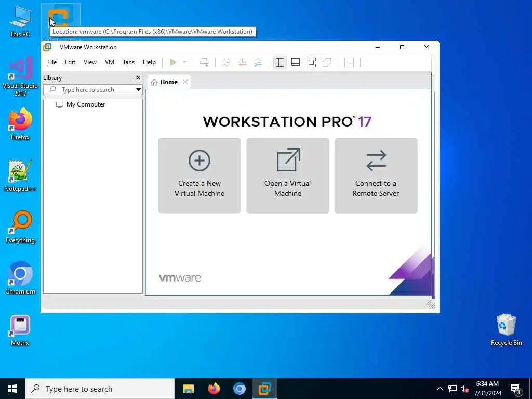Click the network tray icon
The image size is (532, 399).
point(453,389)
